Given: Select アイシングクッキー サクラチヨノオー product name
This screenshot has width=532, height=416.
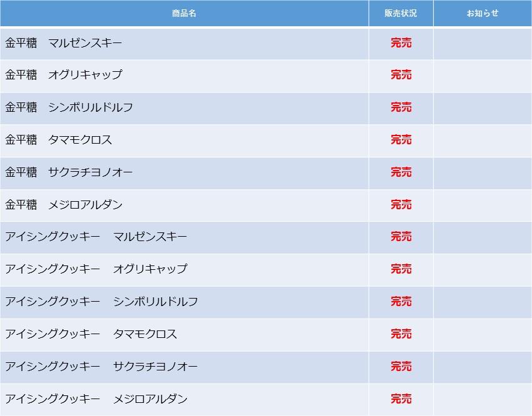Looking at the screenshot, I should tap(101, 367).
